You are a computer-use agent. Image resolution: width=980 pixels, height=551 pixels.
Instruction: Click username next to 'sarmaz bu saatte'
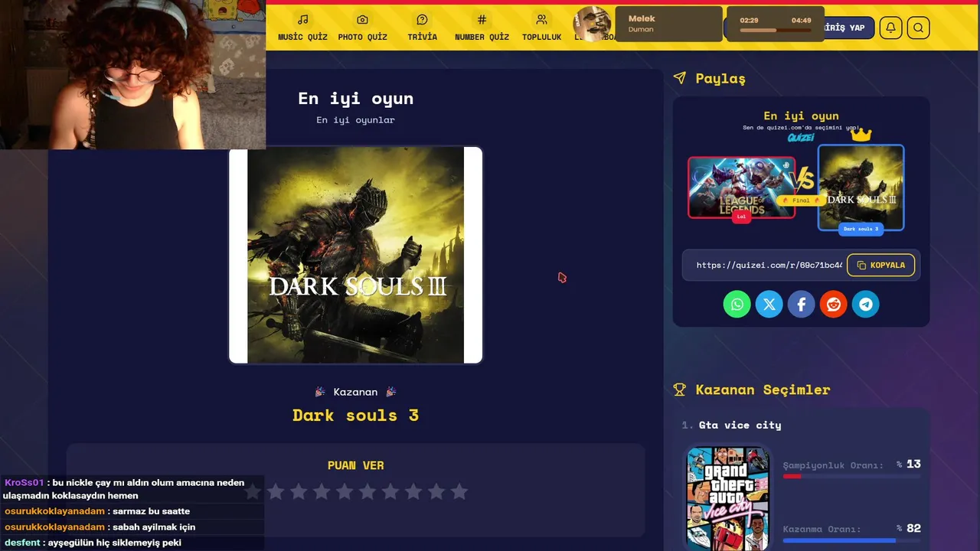click(54, 511)
